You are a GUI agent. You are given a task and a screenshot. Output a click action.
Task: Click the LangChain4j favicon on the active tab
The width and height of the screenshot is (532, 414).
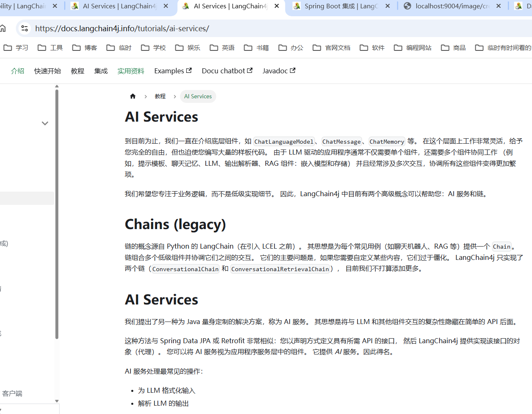coord(185,6)
